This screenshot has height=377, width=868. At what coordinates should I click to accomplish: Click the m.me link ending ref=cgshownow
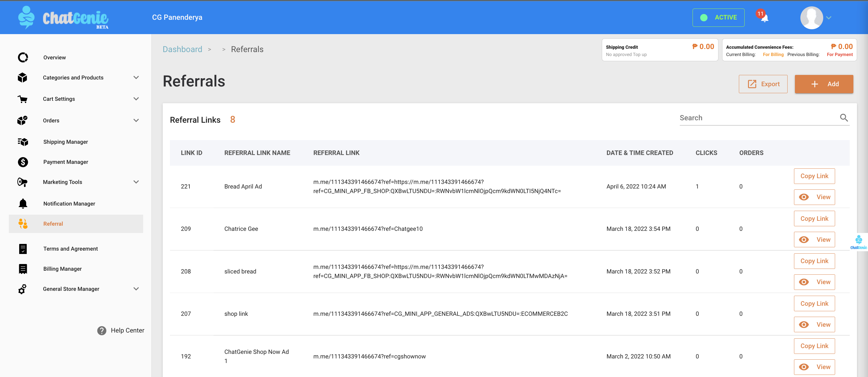click(369, 357)
